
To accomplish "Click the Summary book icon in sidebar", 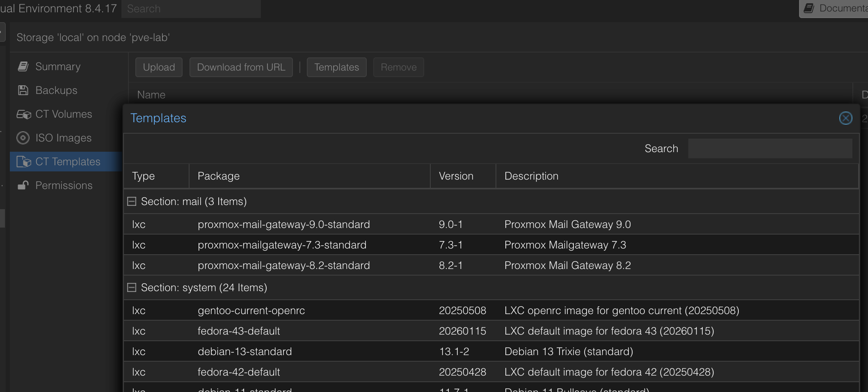I will click(23, 66).
